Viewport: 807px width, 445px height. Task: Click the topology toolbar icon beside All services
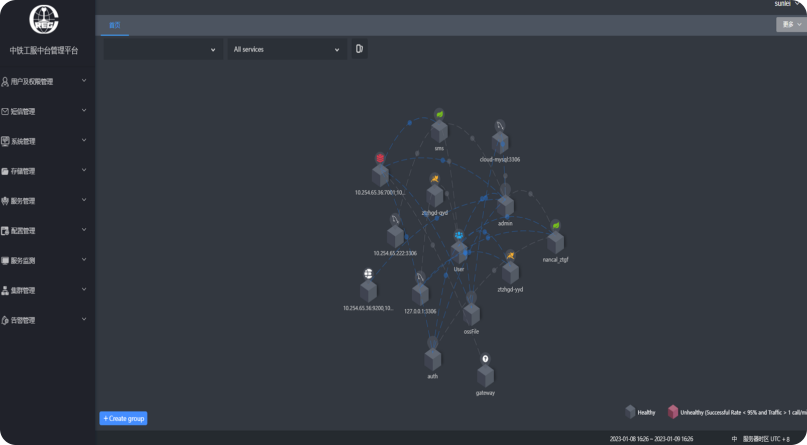click(359, 49)
